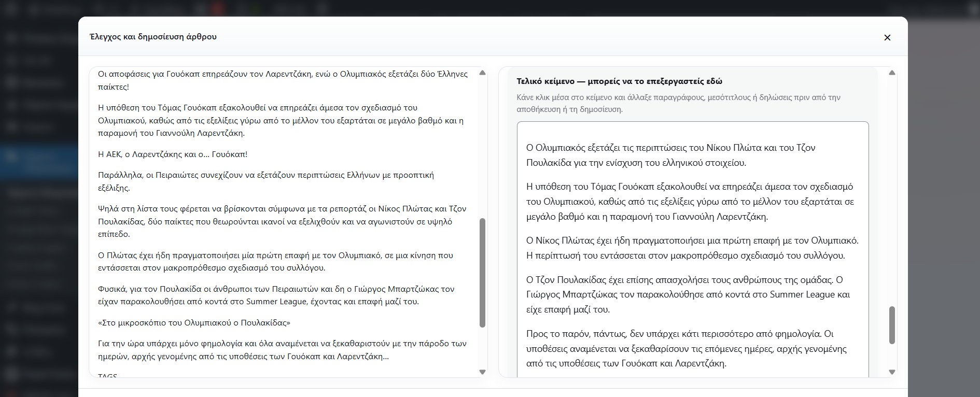
Task: Click source paragraph 'Οι αποφάσεις για Γουόκαπ επηρεάζουν'
Action: coord(283,80)
